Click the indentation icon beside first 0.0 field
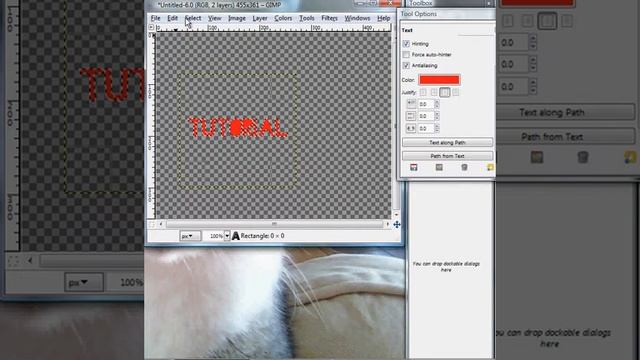640x360 pixels. point(411,104)
